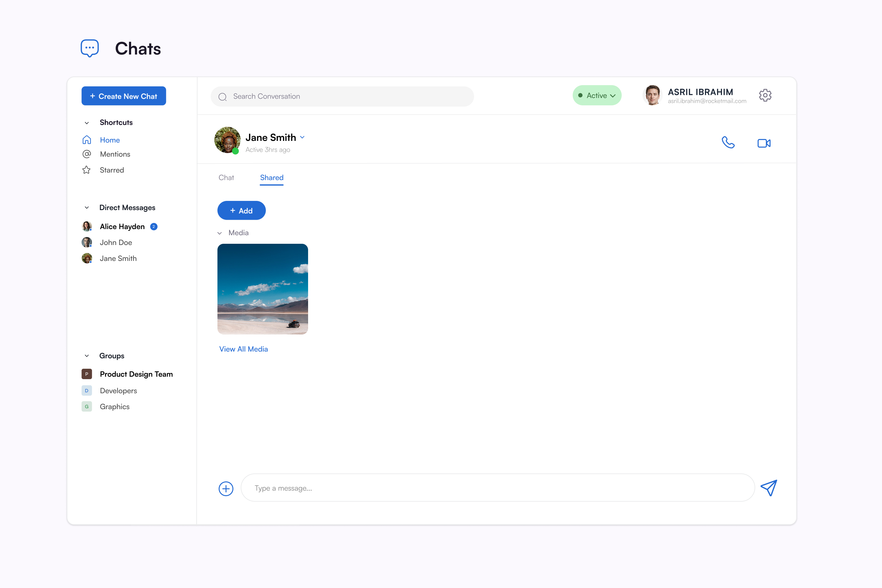This screenshot has width=882, height=588.
Task: Open the Active status dropdown
Action: pyautogui.click(x=597, y=96)
